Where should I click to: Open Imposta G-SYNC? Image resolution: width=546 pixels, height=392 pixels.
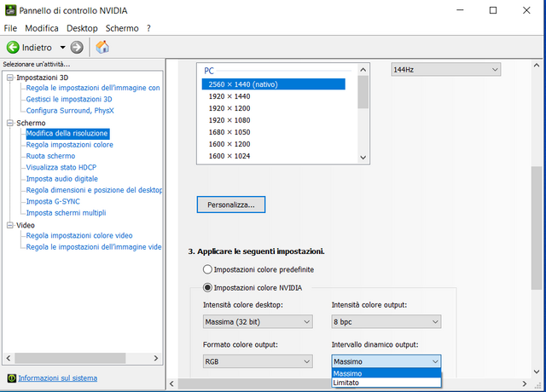pos(53,201)
